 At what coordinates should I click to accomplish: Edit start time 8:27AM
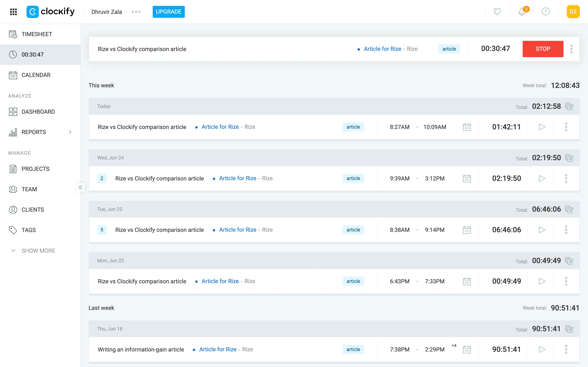tap(400, 127)
